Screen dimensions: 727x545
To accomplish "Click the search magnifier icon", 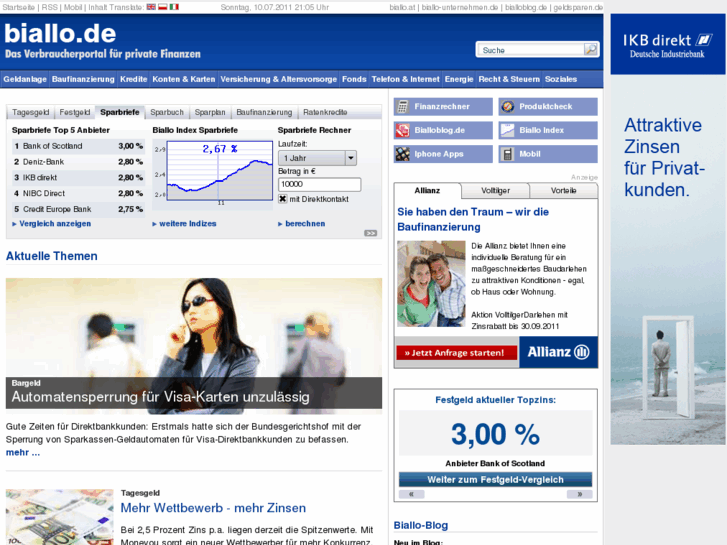I will (591, 49).
